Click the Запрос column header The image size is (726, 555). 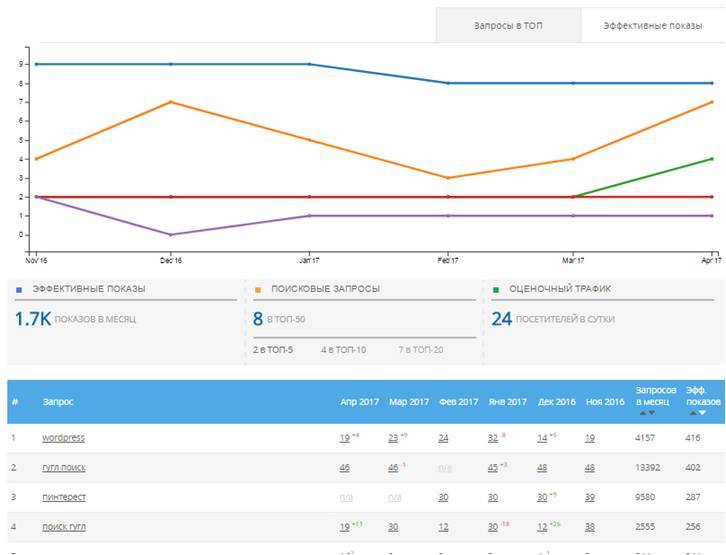(x=58, y=401)
